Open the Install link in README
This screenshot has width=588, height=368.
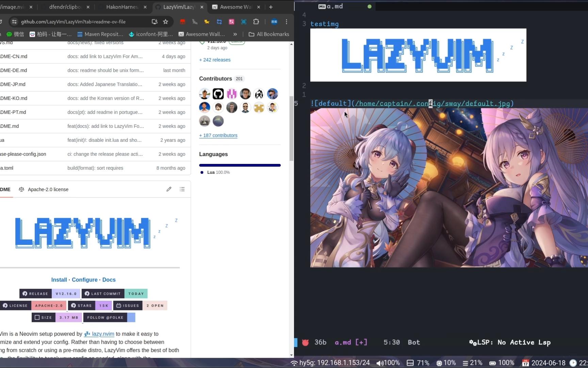59,280
